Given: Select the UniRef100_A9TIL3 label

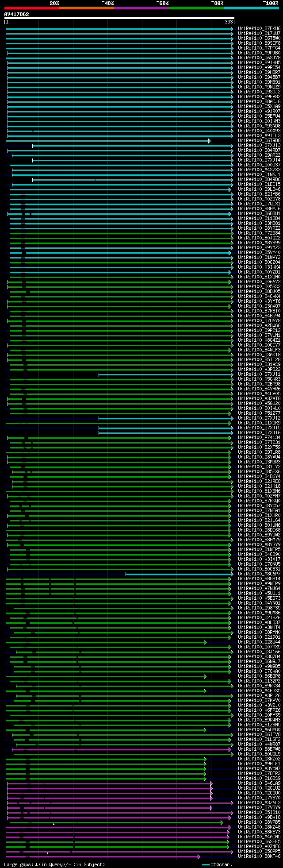Looking at the screenshot, I should [259, 135].
